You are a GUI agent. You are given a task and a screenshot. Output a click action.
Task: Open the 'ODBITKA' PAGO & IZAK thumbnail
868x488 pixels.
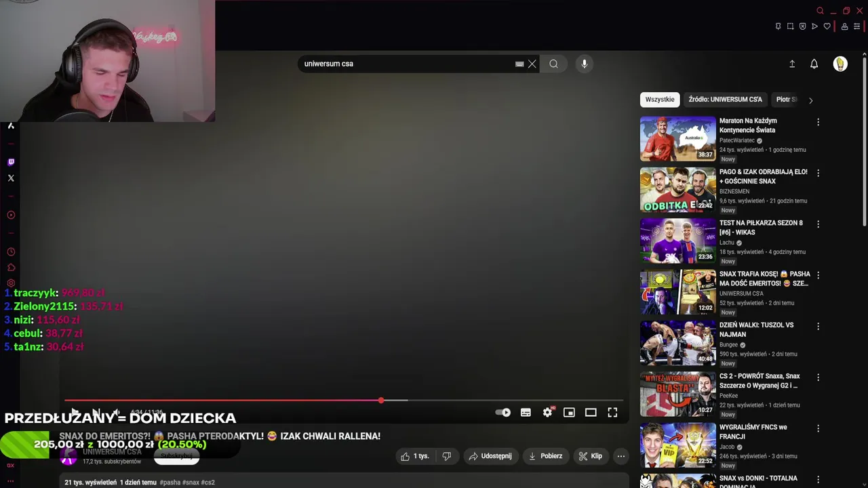(x=677, y=190)
